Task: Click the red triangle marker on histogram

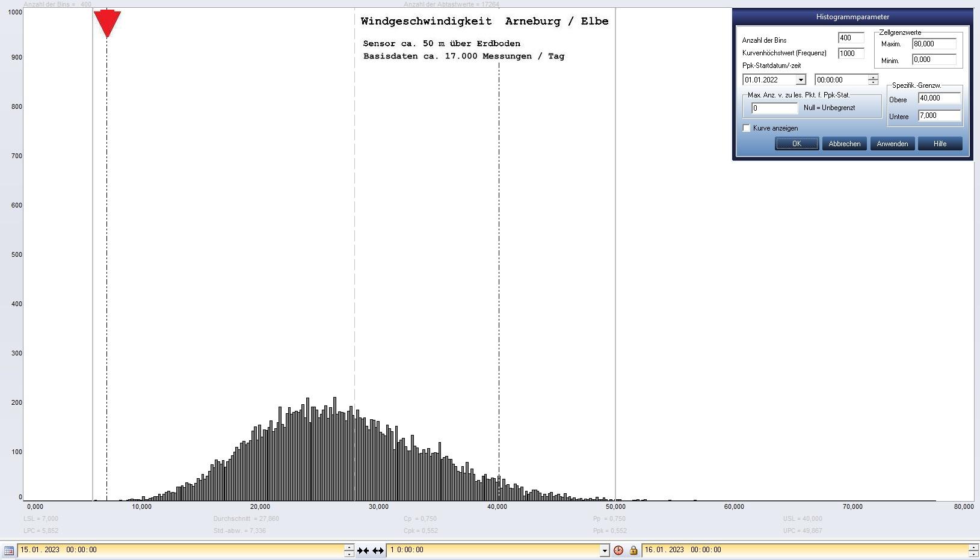Action: [x=107, y=23]
